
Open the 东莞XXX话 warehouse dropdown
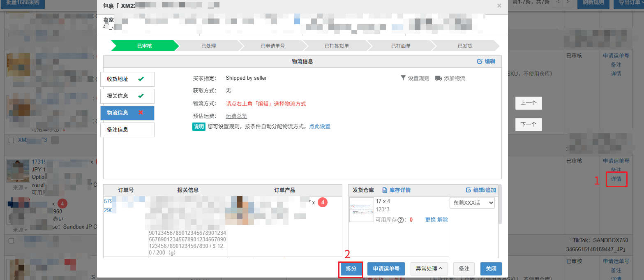pos(472,203)
